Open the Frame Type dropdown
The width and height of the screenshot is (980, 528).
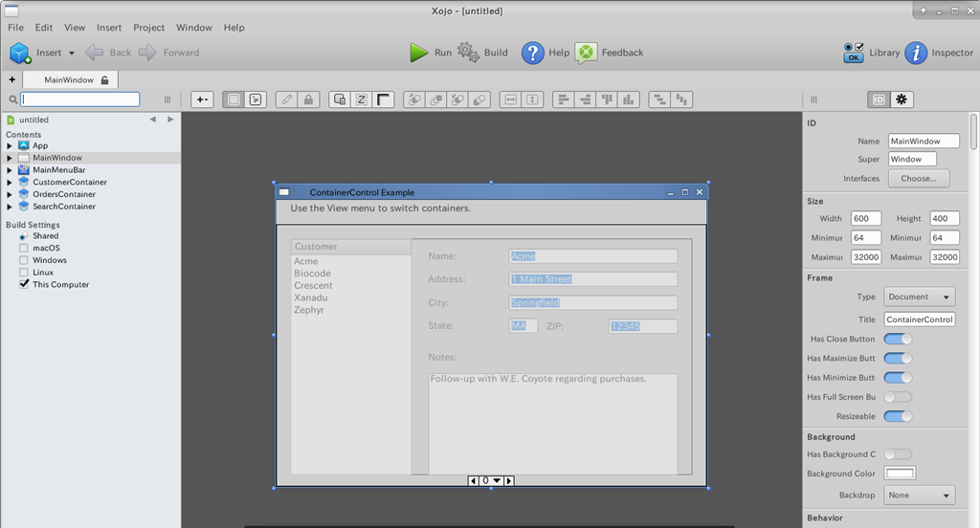coord(920,297)
